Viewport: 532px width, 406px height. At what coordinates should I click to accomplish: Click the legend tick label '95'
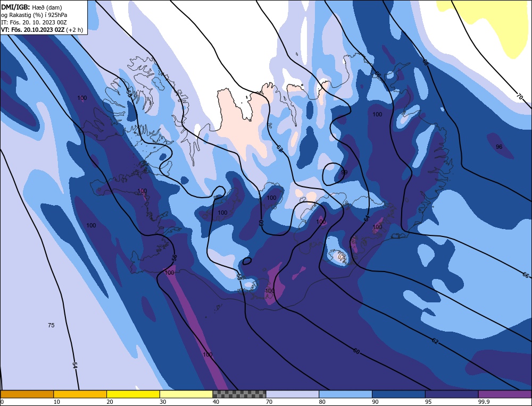click(428, 402)
